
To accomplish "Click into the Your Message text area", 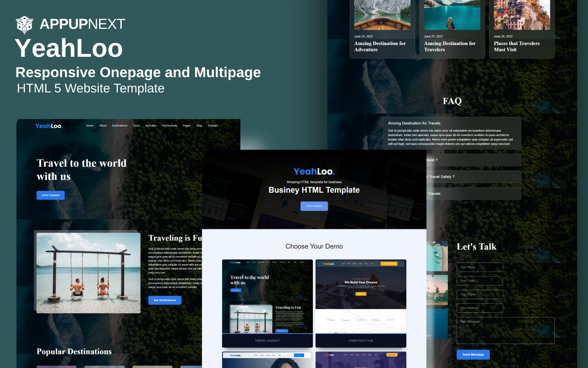I will coord(505,330).
